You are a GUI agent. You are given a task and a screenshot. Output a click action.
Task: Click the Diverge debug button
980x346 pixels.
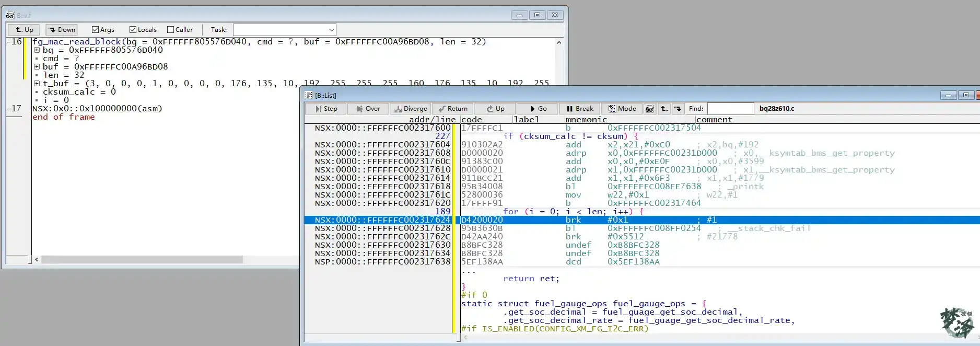(410, 109)
